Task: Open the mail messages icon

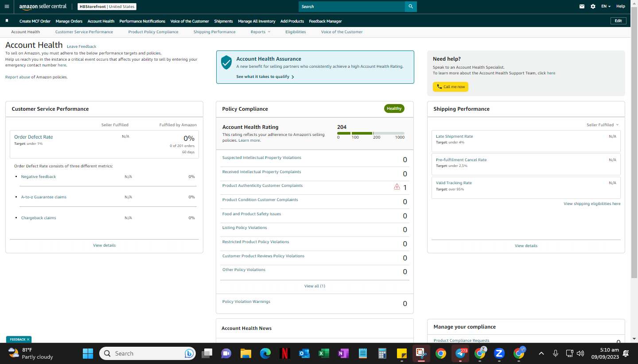Action: tap(582, 7)
